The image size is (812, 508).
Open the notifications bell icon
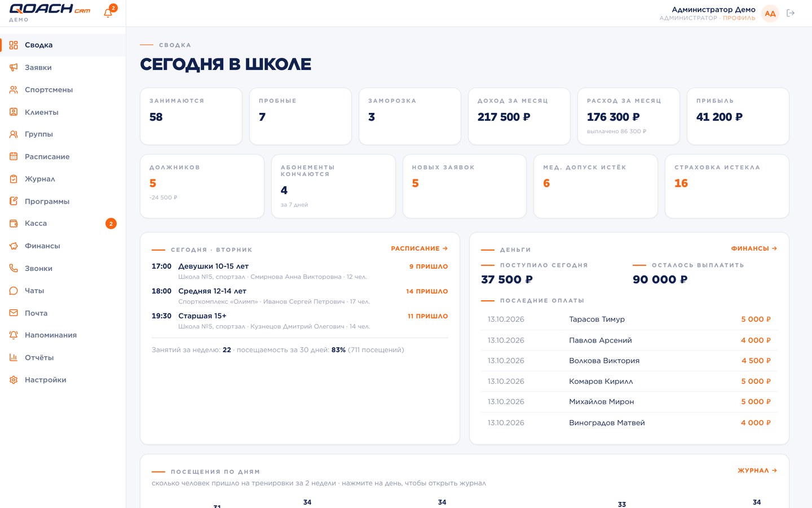pyautogui.click(x=108, y=13)
